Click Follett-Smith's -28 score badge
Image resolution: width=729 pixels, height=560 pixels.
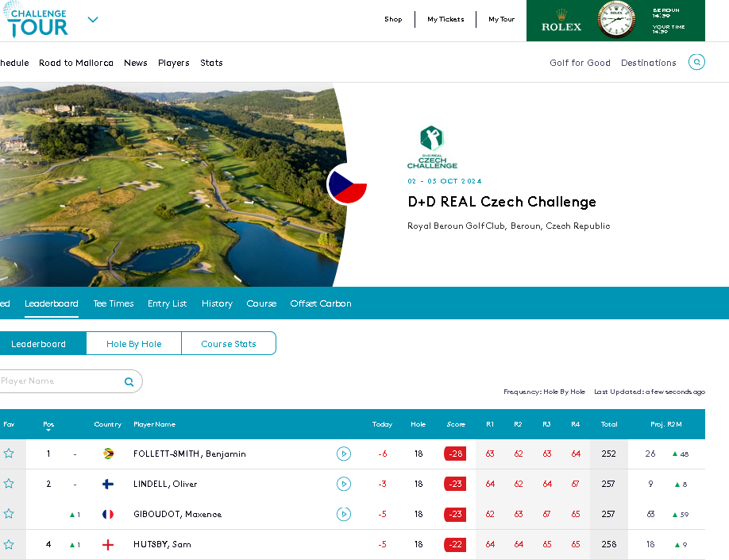coord(455,454)
